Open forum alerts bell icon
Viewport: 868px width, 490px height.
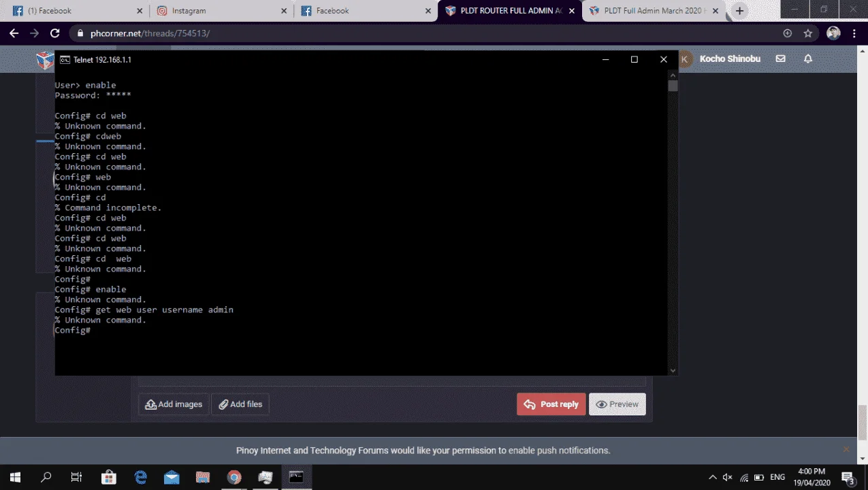point(808,59)
